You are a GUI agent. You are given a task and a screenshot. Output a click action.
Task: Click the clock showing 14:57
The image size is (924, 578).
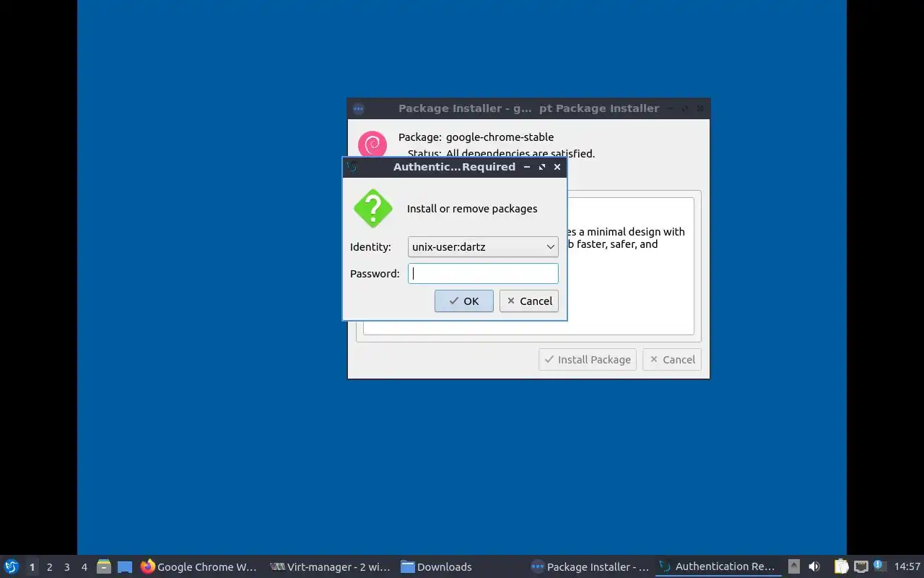pyautogui.click(x=907, y=567)
